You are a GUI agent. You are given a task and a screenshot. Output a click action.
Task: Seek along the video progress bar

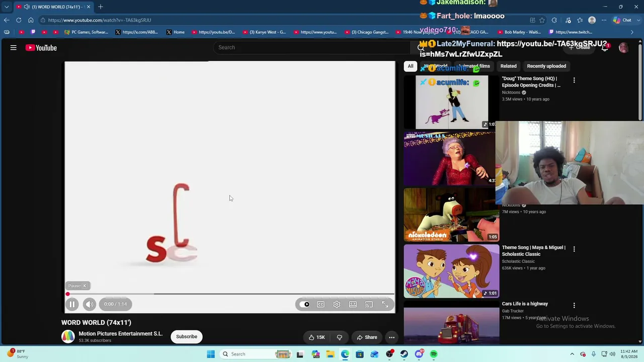point(230,294)
